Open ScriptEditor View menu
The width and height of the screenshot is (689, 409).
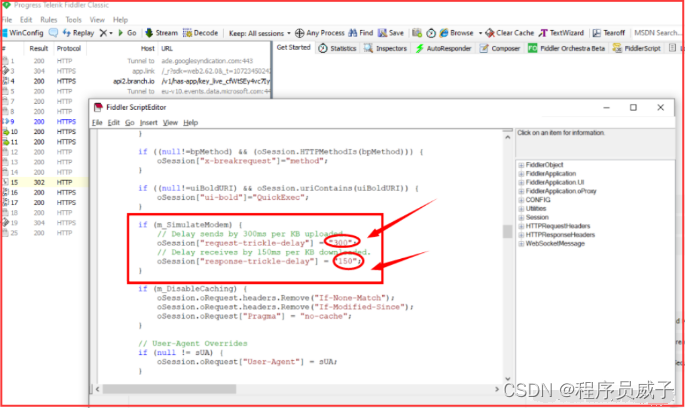tap(170, 123)
